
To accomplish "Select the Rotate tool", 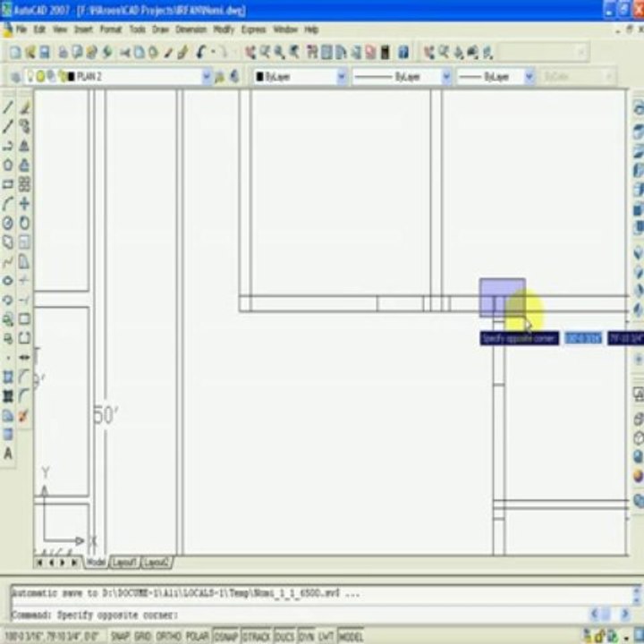I will click(x=25, y=223).
